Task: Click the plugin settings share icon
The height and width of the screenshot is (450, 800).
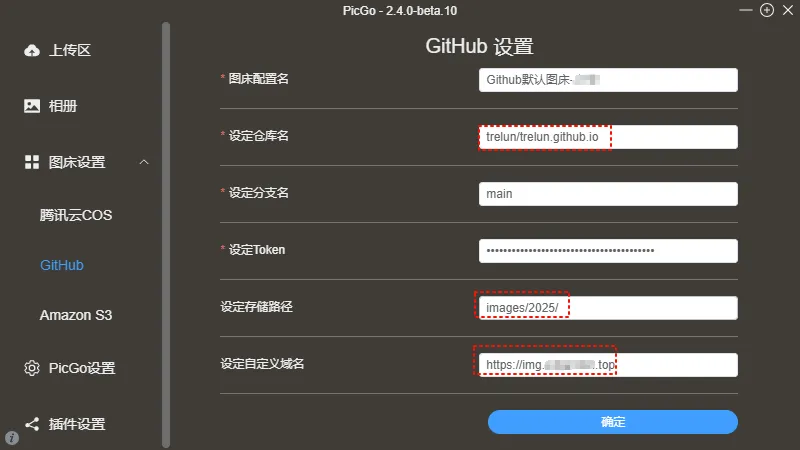Action: pos(32,424)
